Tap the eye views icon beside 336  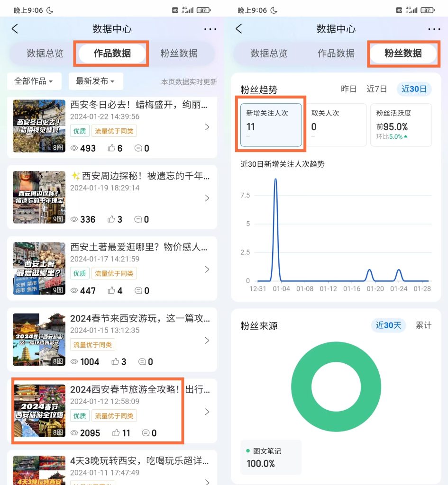click(x=74, y=219)
